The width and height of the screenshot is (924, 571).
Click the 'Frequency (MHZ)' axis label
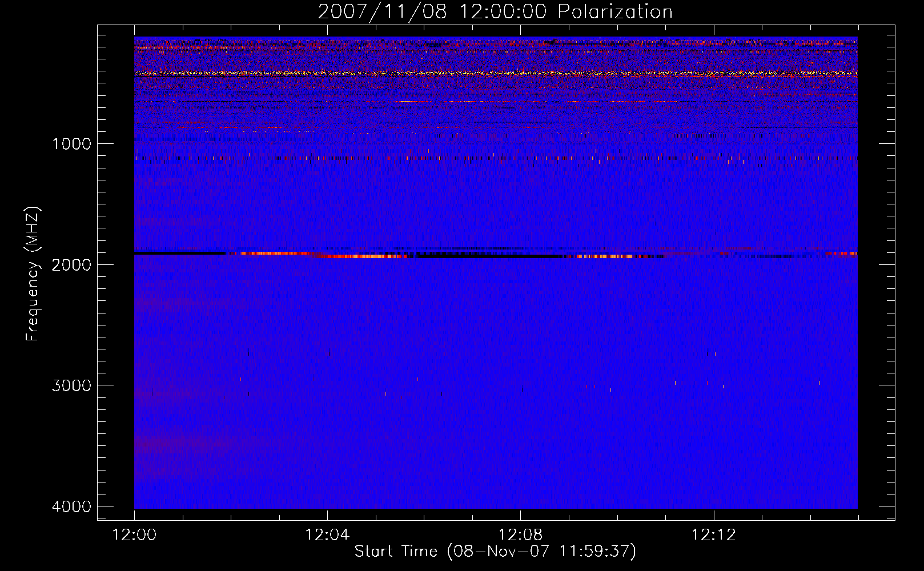tap(33, 274)
